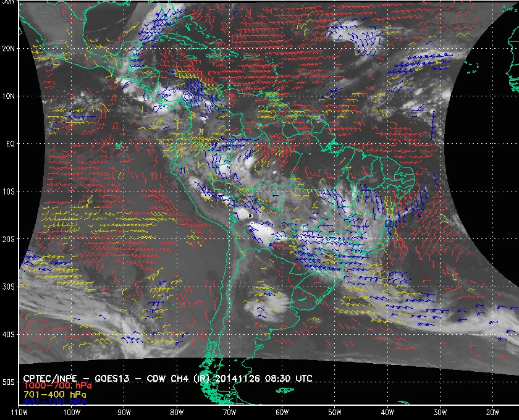519x420 pixels.
Task: Click the 08:30 UTC timestamp in the caption
Action: tap(289, 379)
